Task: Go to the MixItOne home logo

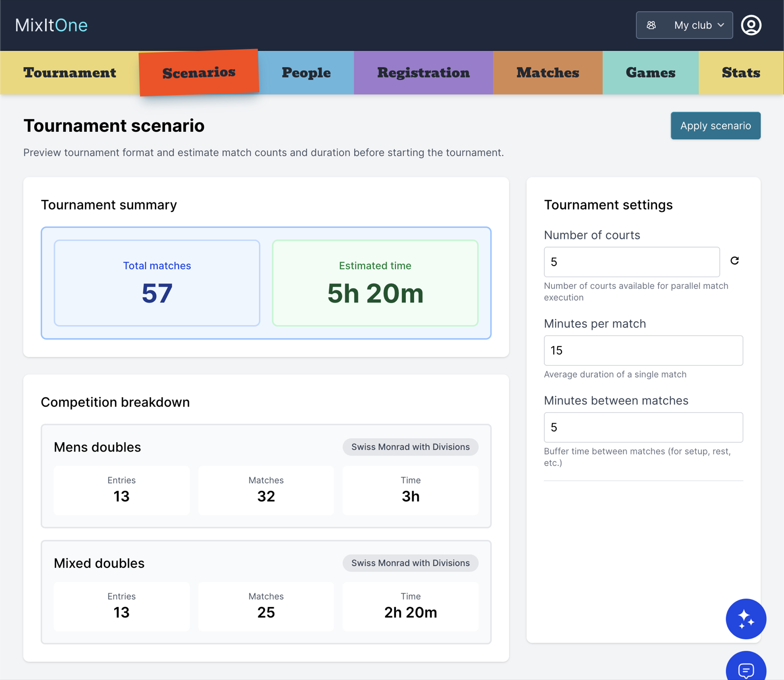Action: click(x=51, y=25)
